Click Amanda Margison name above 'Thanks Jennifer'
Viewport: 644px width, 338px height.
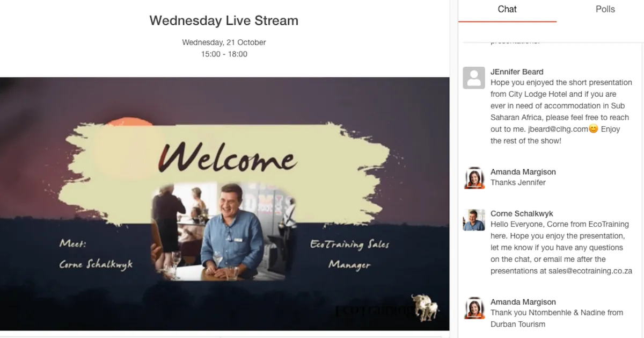pyautogui.click(x=523, y=172)
